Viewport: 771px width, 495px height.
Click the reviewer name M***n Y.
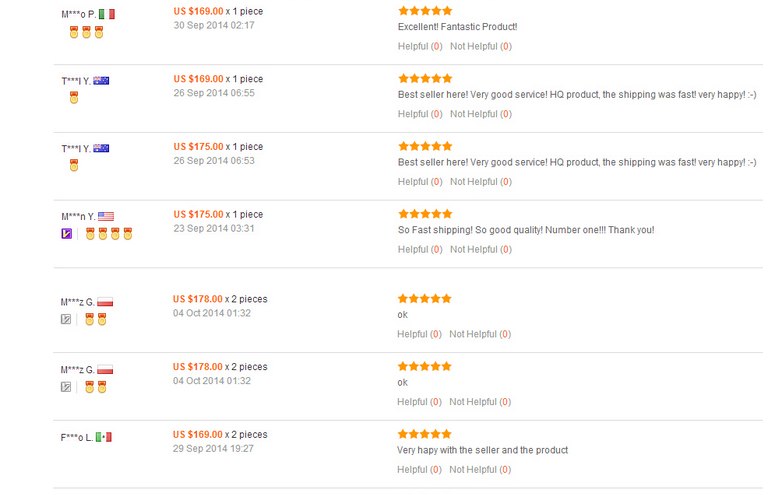(x=78, y=217)
